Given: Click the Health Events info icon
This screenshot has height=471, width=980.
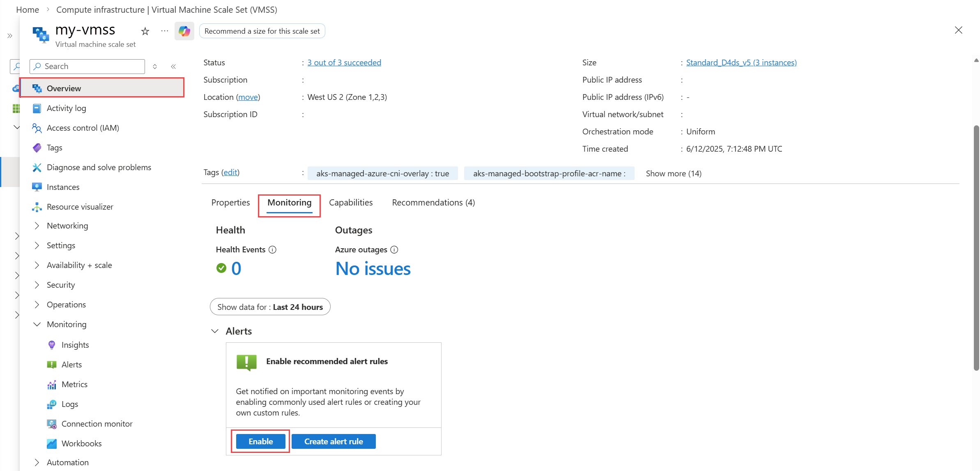Looking at the screenshot, I should pos(272,249).
